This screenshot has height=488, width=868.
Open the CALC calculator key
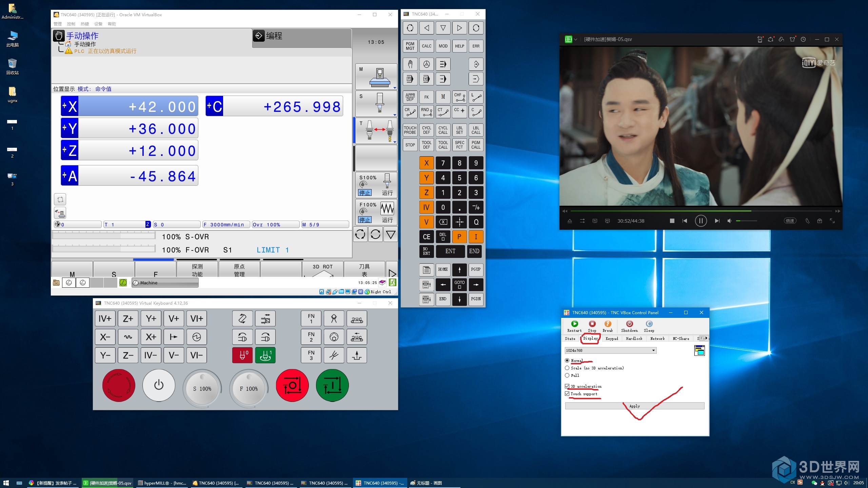coord(427,46)
